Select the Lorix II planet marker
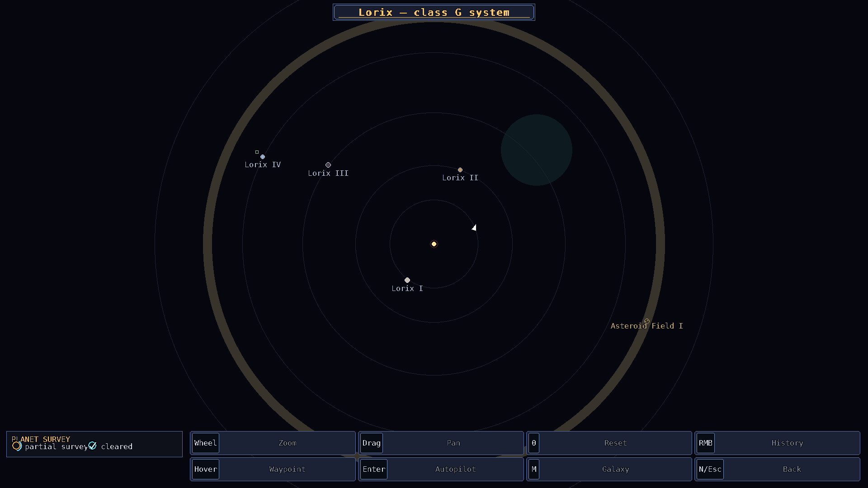 (460, 170)
